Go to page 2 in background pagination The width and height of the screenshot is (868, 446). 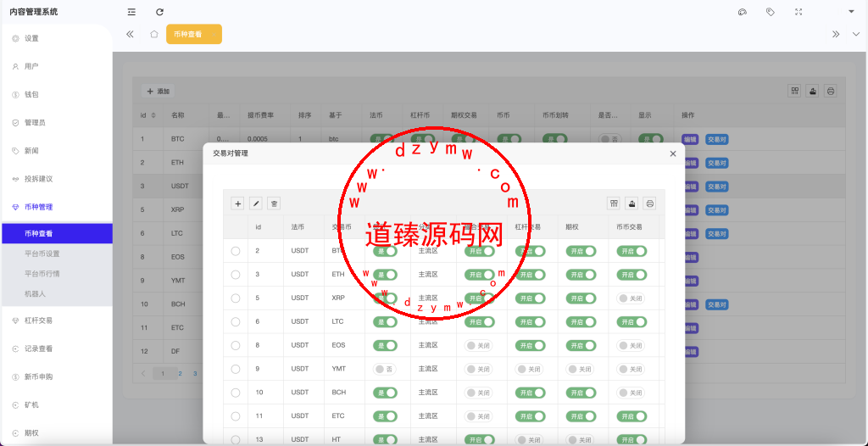[x=180, y=373]
